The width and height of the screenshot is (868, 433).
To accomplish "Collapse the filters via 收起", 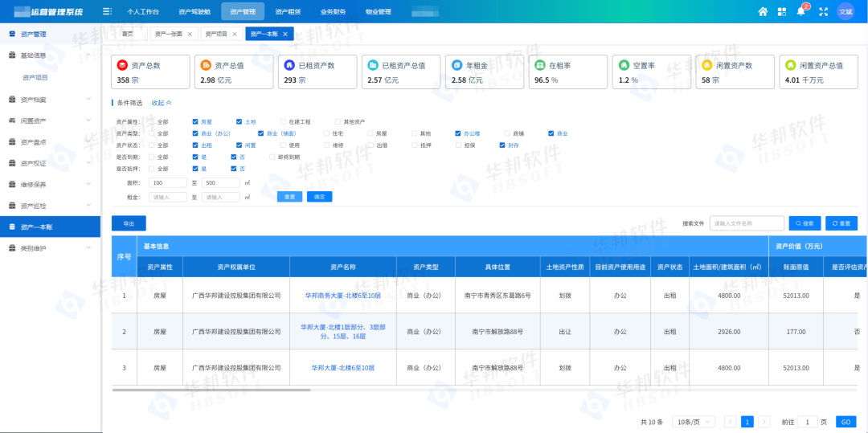I will tap(161, 103).
